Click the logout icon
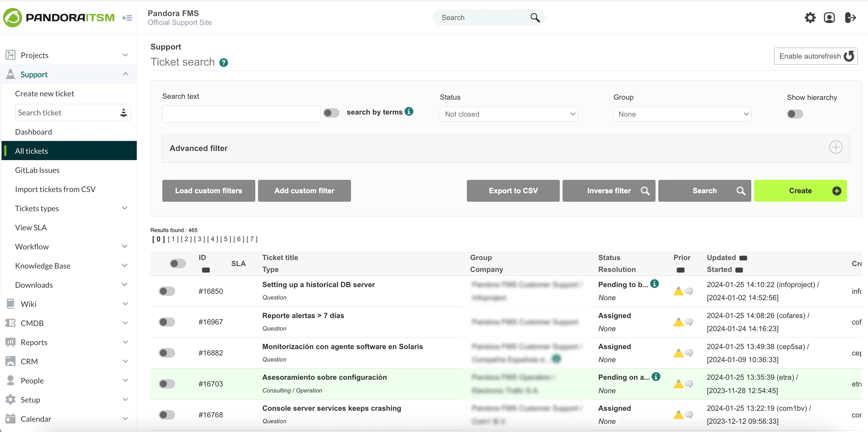This screenshot has height=432, width=868. 850,18
